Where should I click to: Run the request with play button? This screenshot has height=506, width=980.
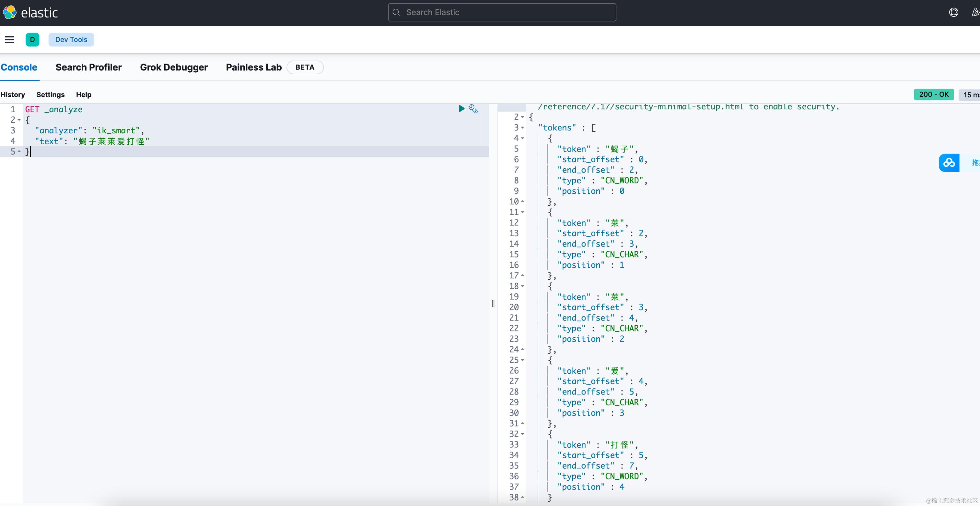pos(461,109)
